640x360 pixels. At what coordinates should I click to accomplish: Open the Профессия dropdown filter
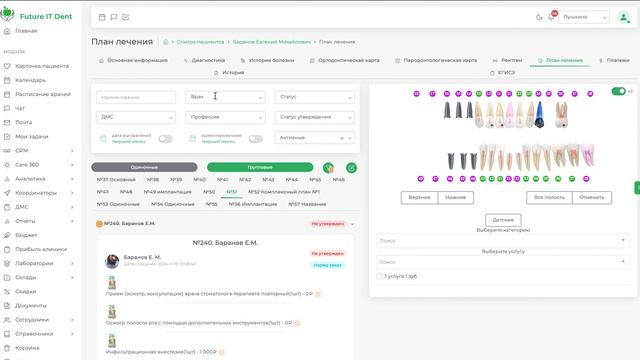click(x=225, y=117)
